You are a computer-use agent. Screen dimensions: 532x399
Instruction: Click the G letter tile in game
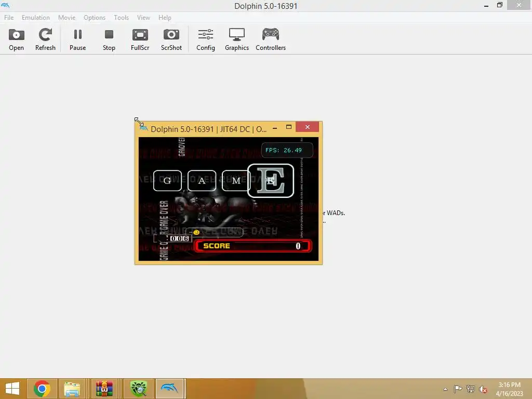coord(167,180)
